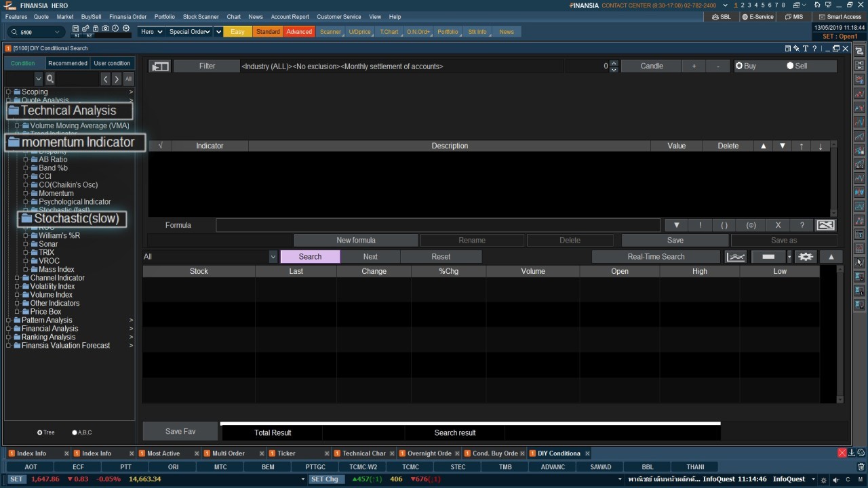
Task: Click the Filter button
Action: (207, 66)
